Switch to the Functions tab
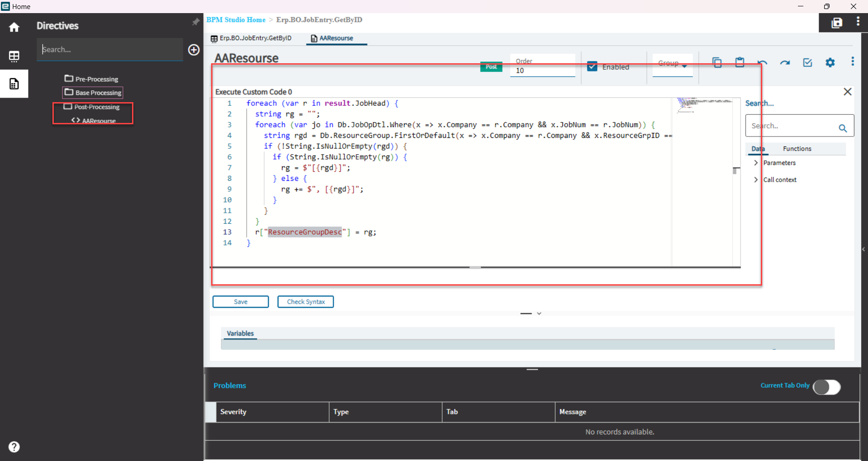 tap(797, 149)
